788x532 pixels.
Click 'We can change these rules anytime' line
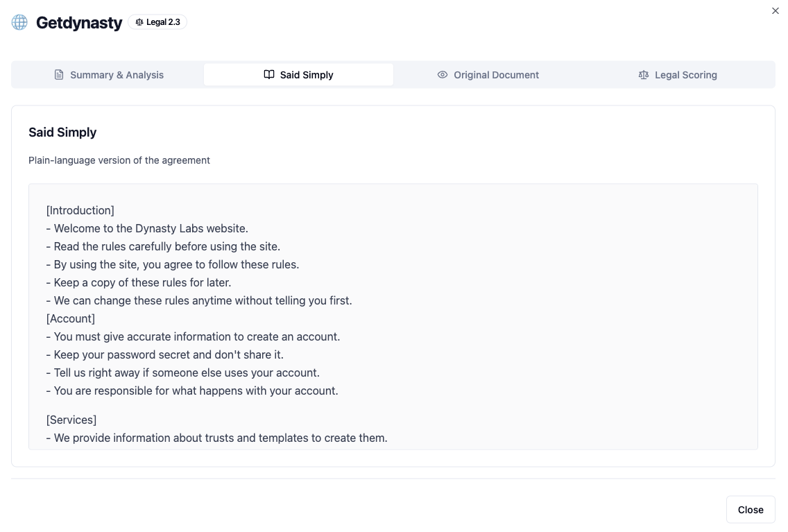tap(199, 301)
